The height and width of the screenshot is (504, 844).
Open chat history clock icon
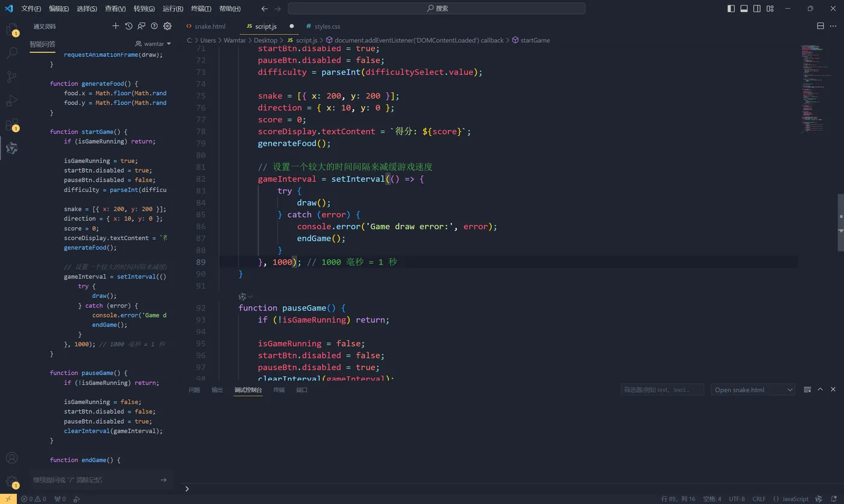(128, 26)
